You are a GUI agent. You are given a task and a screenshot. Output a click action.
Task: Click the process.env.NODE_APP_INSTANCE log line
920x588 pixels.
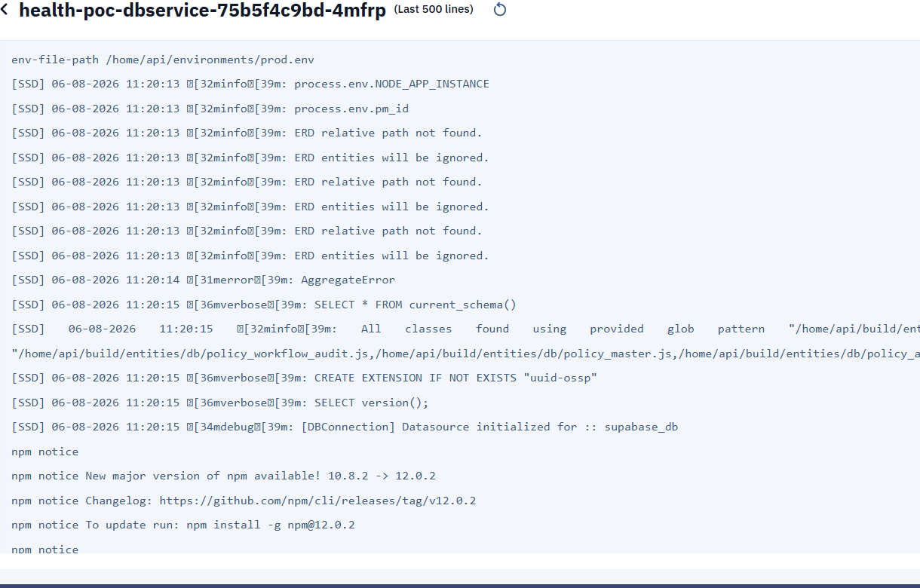(250, 84)
